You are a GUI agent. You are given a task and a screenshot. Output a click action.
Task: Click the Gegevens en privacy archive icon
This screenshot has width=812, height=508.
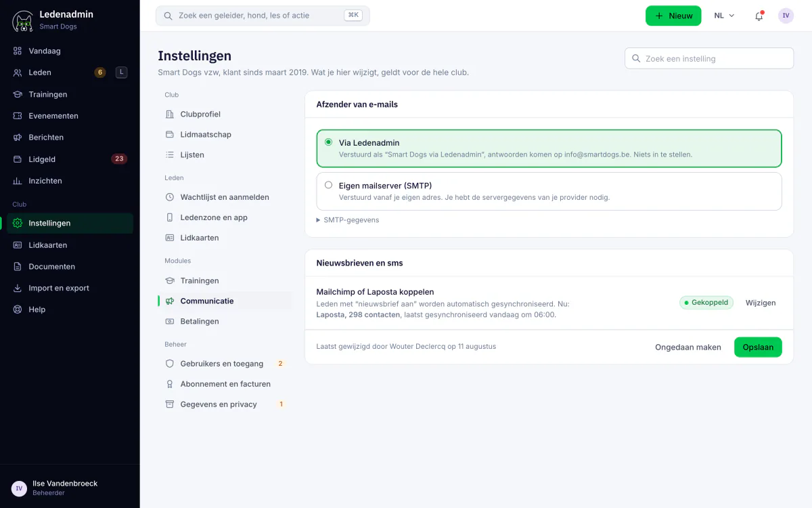coord(170,404)
